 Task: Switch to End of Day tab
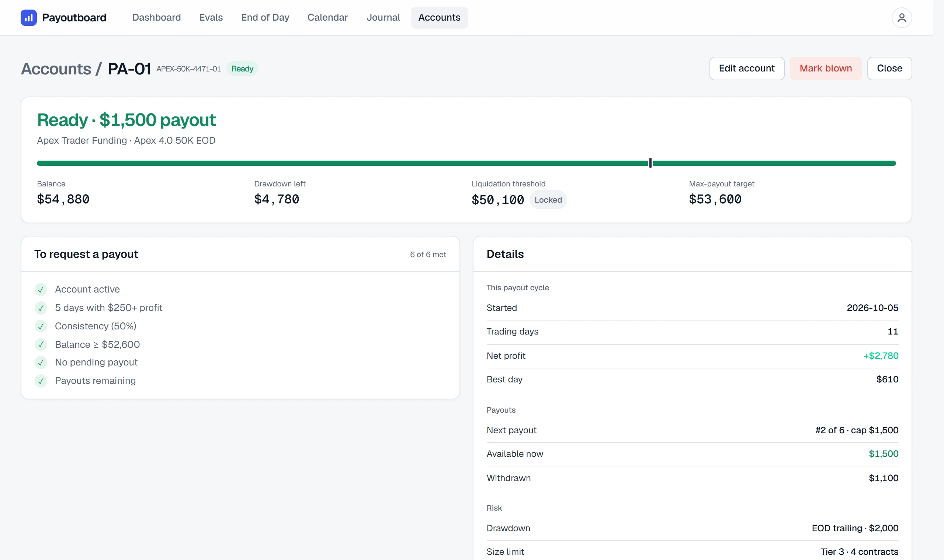[265, 18]
